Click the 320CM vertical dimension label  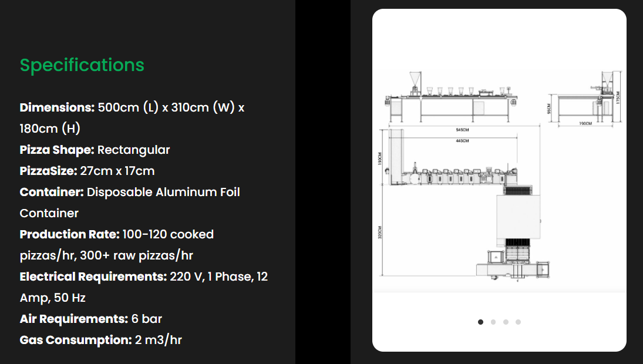380,232
